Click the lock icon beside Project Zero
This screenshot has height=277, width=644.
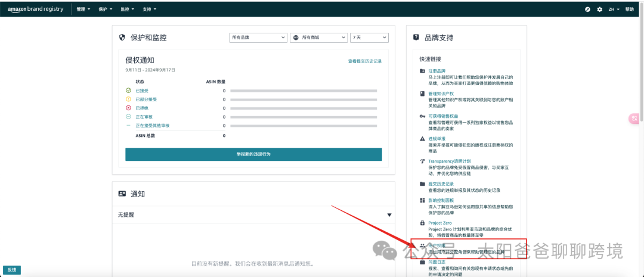click(422, 223)
